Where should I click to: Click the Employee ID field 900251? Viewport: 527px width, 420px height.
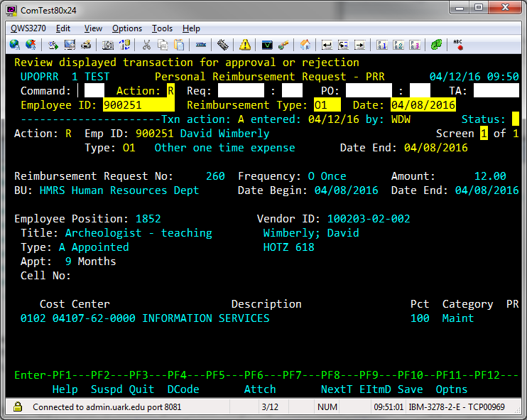pyautogui.click(x=138, y=105)
